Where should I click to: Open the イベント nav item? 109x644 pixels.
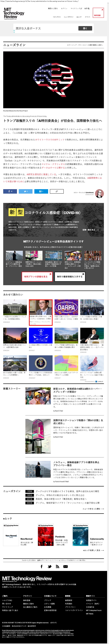pos(88,17)
